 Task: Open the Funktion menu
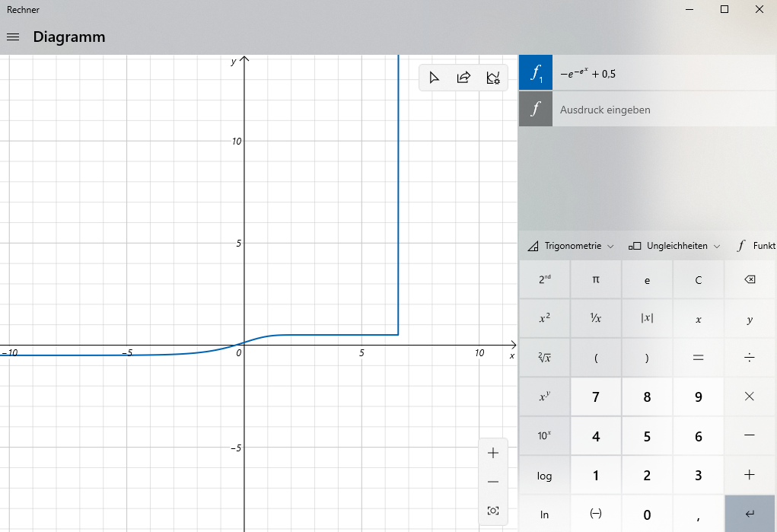click(756, 246)
